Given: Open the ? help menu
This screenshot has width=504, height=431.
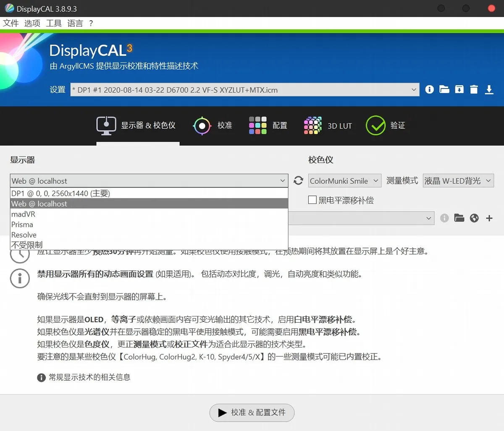Looking at the screenshot, I should coord(91,23).
